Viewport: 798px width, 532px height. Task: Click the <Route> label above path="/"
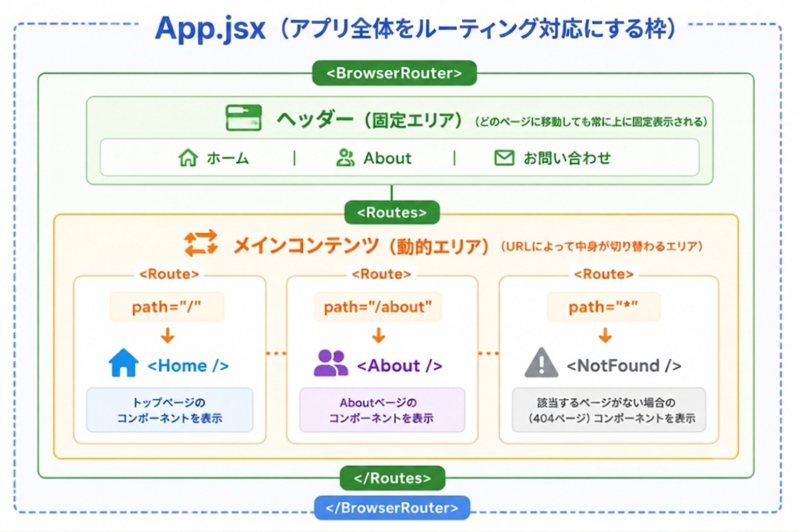pyautogui.click(x=169, y=273)
